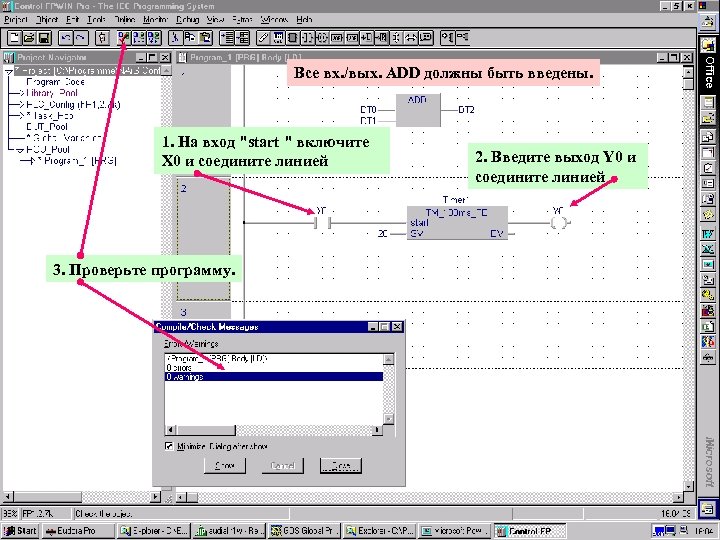Expand the Library_Pool node arrow
Screen dimensions: 720x540
(x=20, y=93)
